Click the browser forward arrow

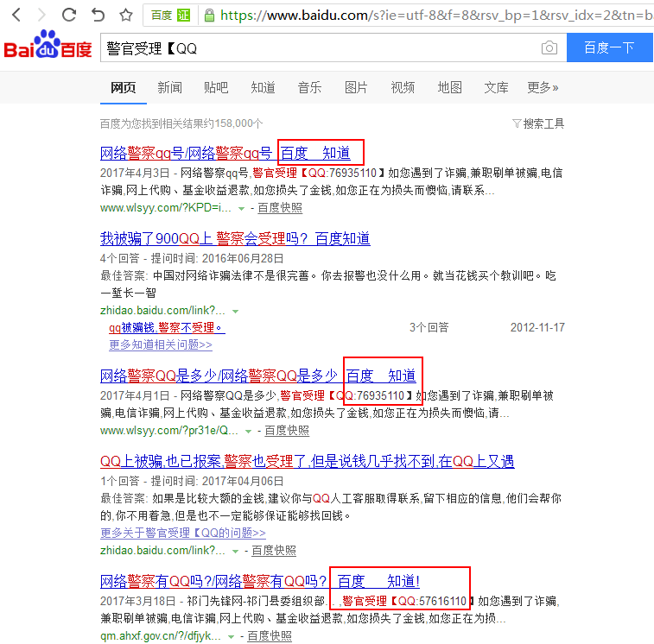[41, 15]
